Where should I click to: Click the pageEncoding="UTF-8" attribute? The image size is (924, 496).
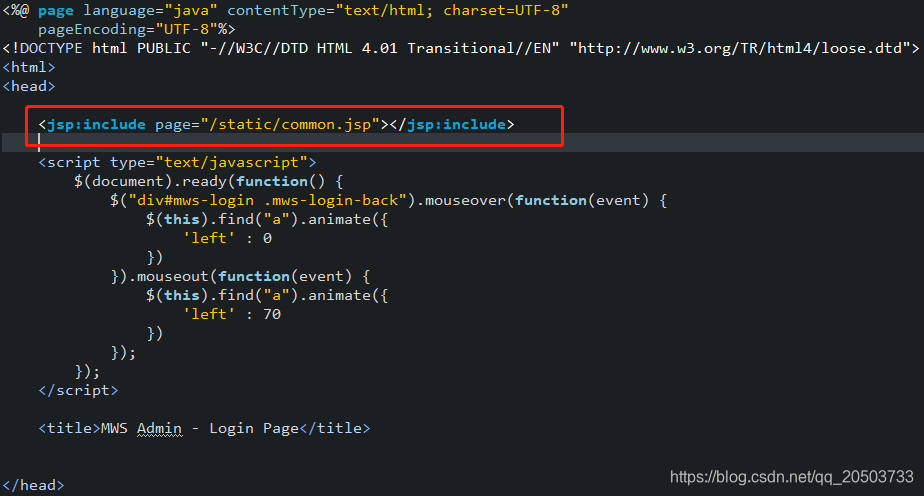coord(128,29)
